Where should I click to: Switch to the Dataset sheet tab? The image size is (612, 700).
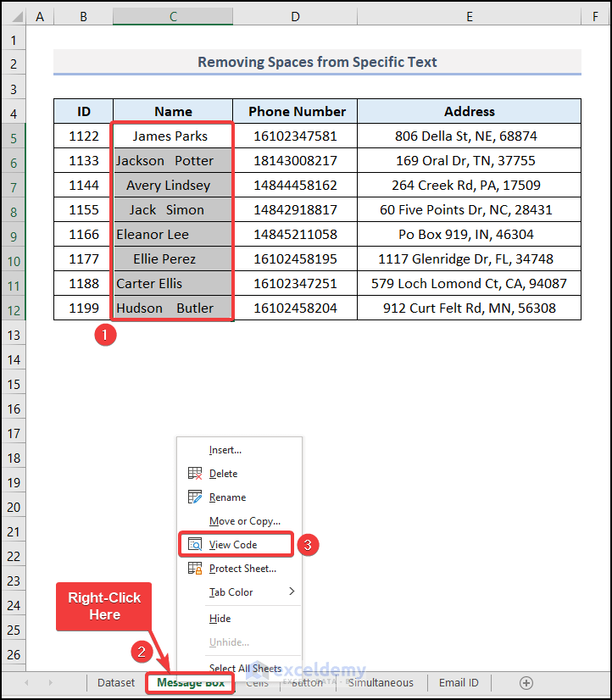point(116,682)
